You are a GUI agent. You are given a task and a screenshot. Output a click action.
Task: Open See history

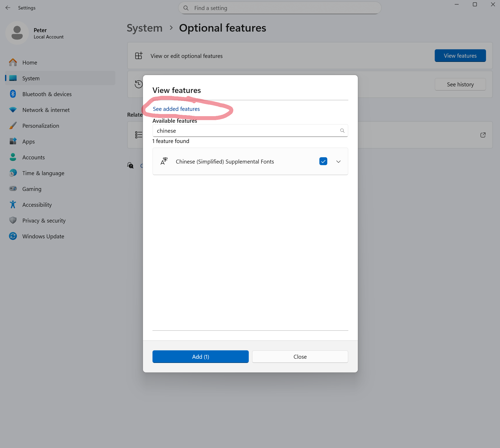[460, 85]
